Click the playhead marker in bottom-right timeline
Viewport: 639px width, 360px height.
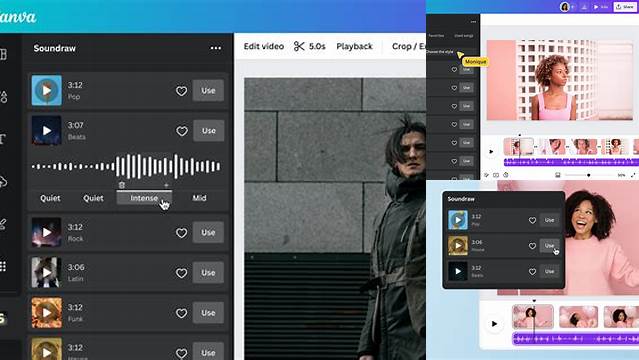[534, 301]
